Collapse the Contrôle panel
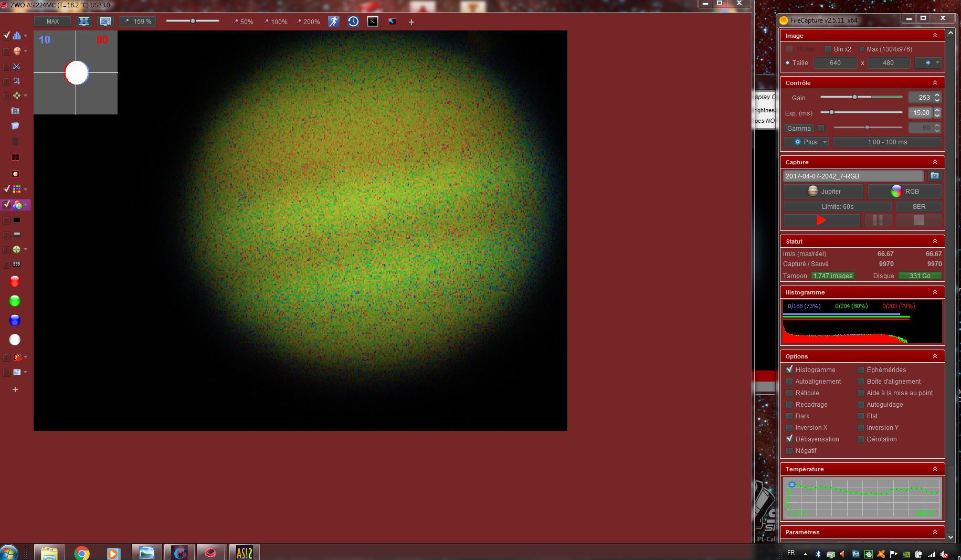 (x=935, y=83)
